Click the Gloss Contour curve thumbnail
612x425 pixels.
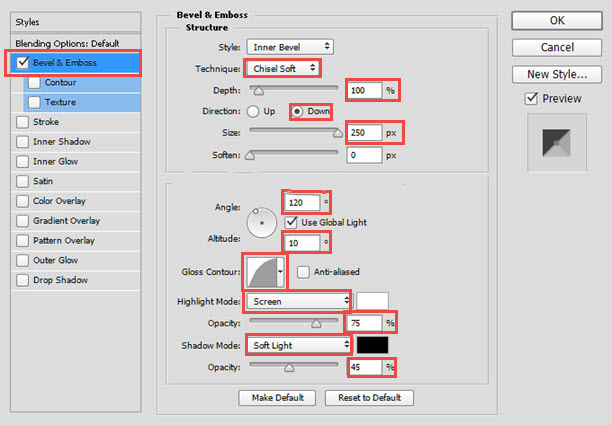point(262,272)
